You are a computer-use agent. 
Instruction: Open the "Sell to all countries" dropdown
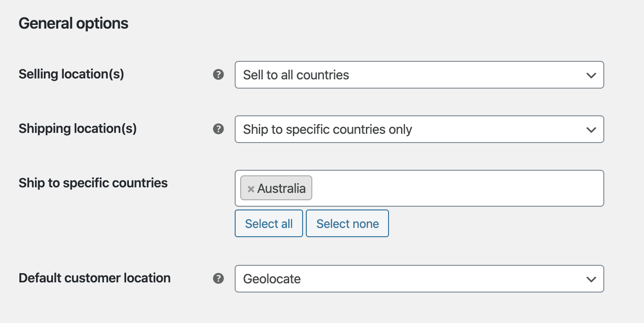(419, 75)
